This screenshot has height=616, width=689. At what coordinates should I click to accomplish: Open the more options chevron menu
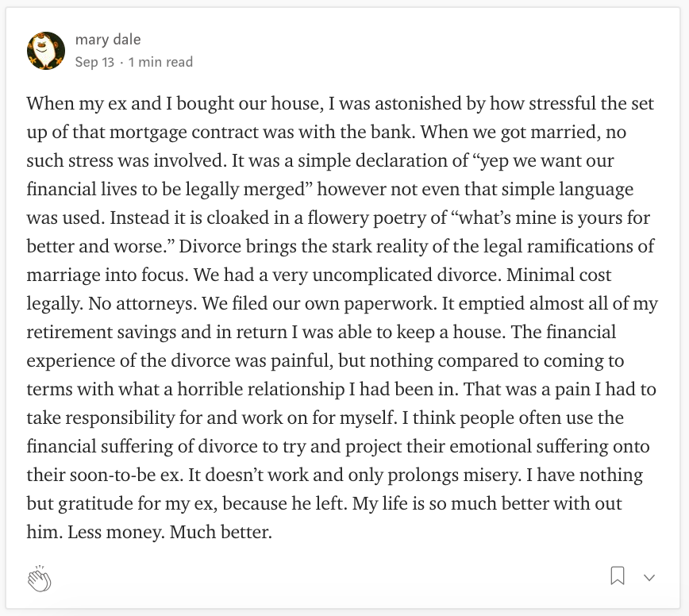(649, 577)
